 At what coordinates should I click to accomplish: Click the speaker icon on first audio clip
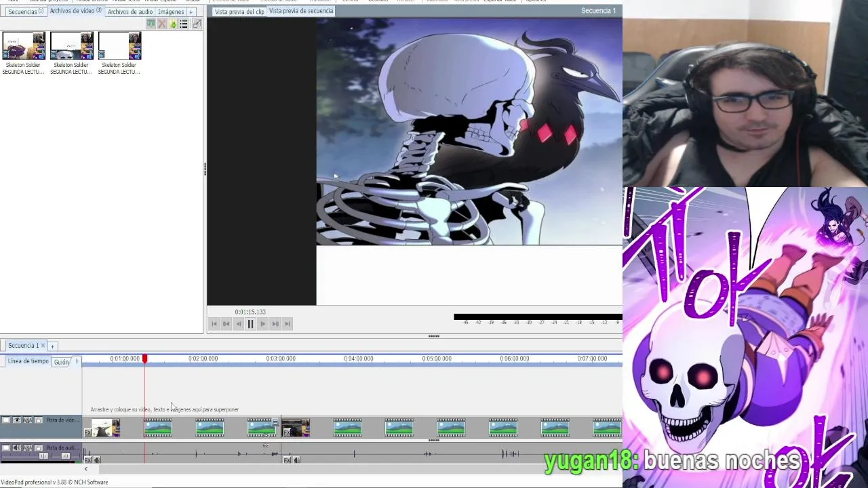point(97,460)
